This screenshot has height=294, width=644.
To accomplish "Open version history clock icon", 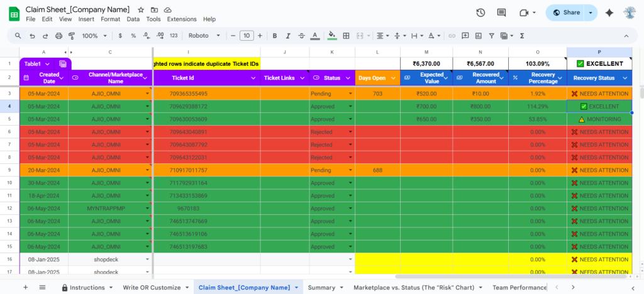I will 480,13.
